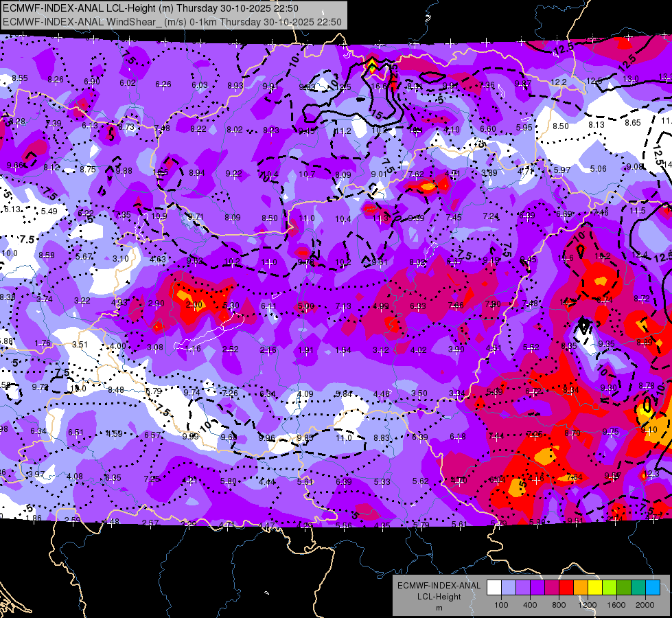This screenshot has height=618, width=672.
Task: Click the 16.6 wind shear value
Action: pos(379,87)
